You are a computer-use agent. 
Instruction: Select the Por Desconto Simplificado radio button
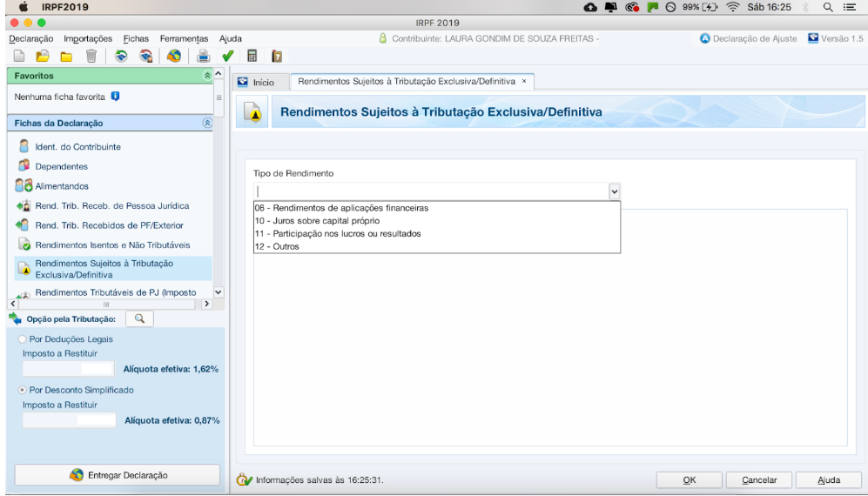pos(22,390)
